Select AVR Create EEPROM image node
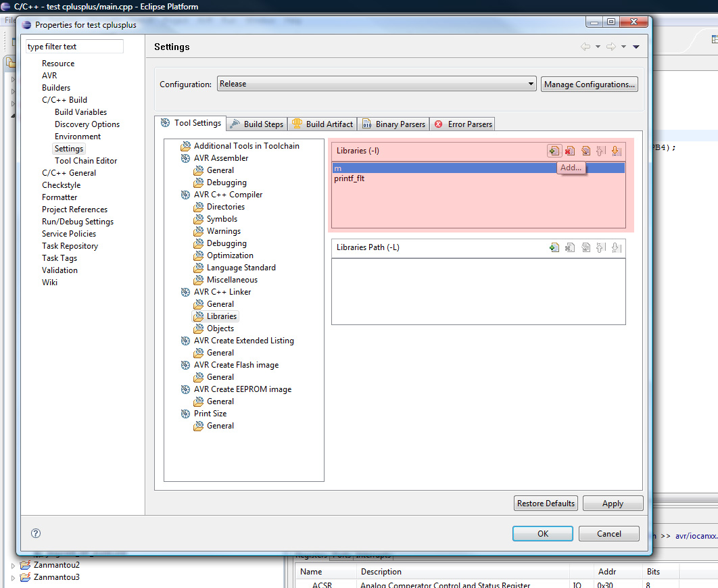 point(243,389)
